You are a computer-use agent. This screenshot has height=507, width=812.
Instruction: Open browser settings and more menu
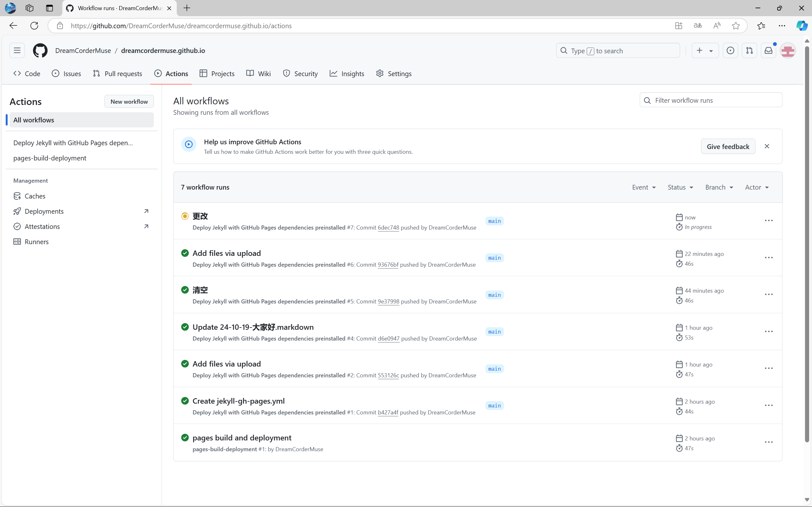coord(782,26)
